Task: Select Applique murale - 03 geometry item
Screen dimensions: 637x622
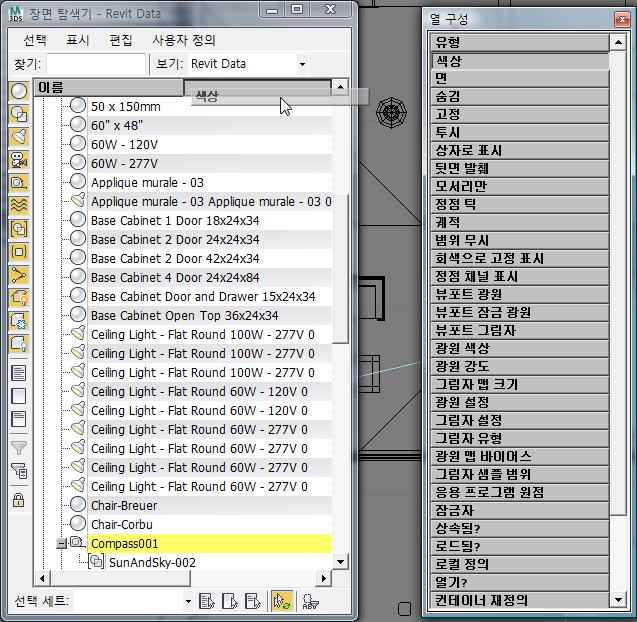Action: tap(147, 182)
